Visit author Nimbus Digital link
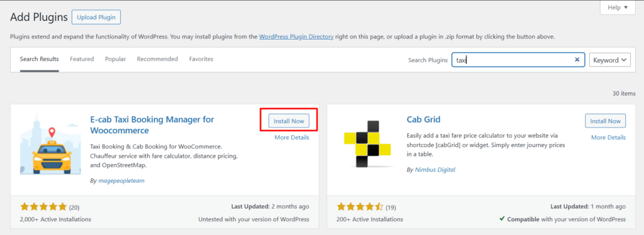 point(435,170)
